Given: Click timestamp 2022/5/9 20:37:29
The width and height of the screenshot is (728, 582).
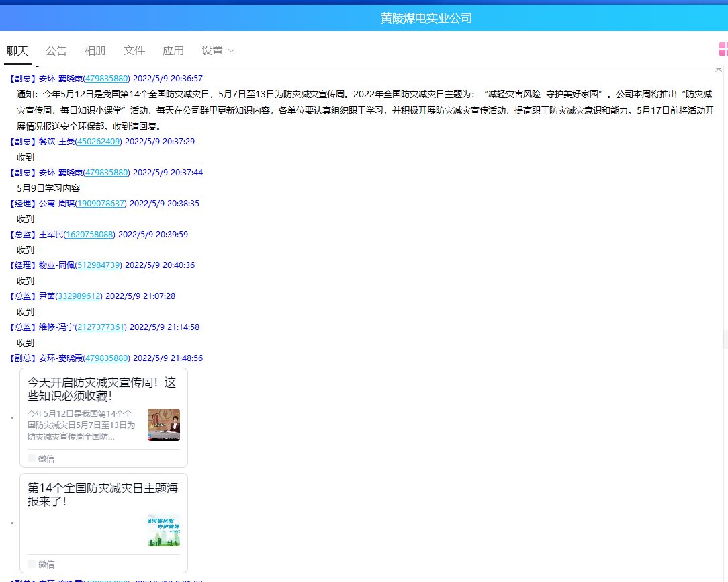Looking at the screenshot, I should click(160, 142).
